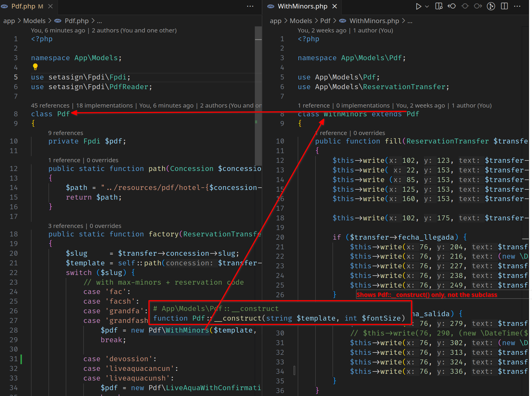Expand the Models breadcrumb in left editor
Viewport: 532px width, 396px height.
coord(34,21)
